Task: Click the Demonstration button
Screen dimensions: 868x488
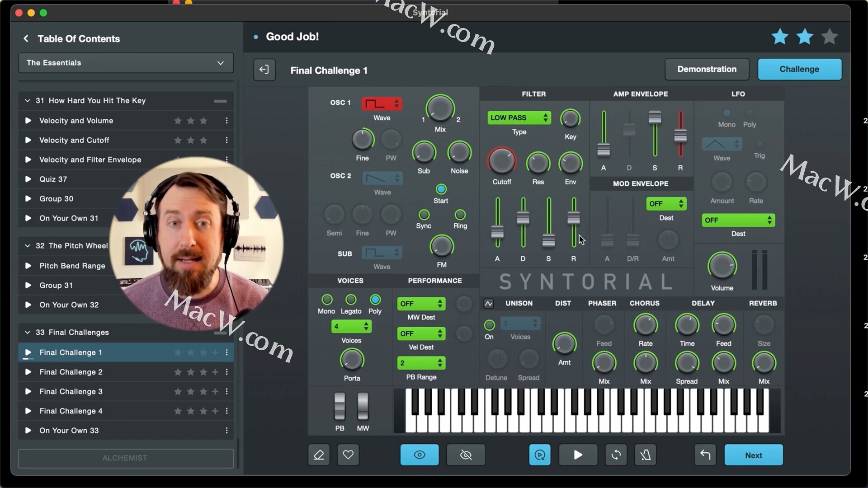Action: click(x=707, y=69)
